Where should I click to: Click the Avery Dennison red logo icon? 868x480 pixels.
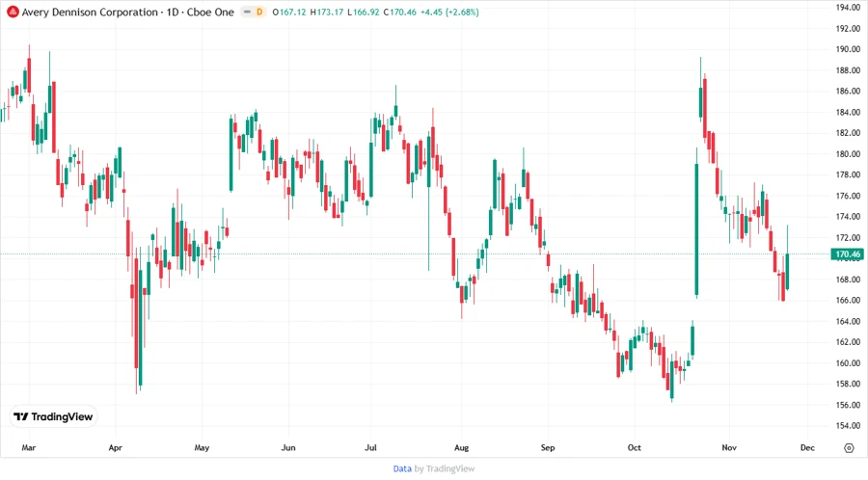click(x=13, y=12)
